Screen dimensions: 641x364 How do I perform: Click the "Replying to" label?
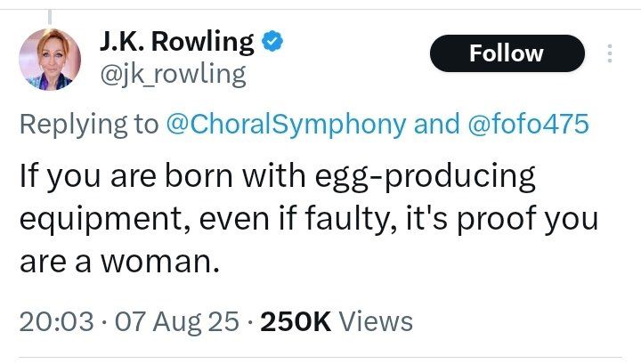coord(89,125)
